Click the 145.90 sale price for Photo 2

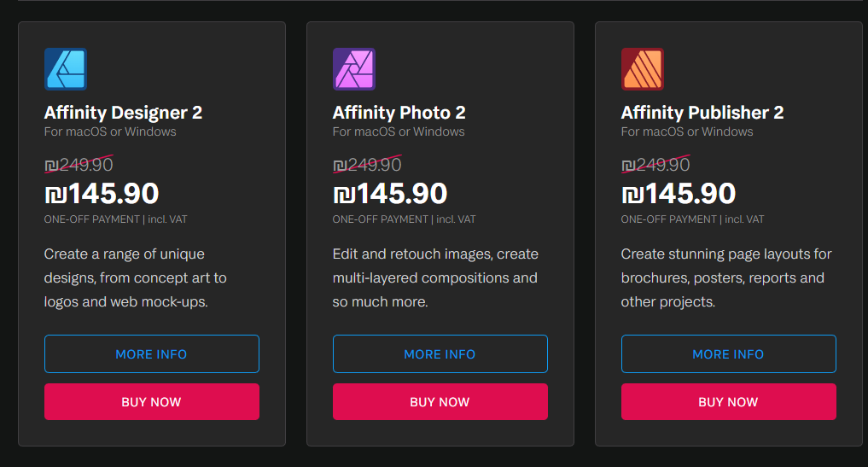pyautogui.click(x=390, y=194)
